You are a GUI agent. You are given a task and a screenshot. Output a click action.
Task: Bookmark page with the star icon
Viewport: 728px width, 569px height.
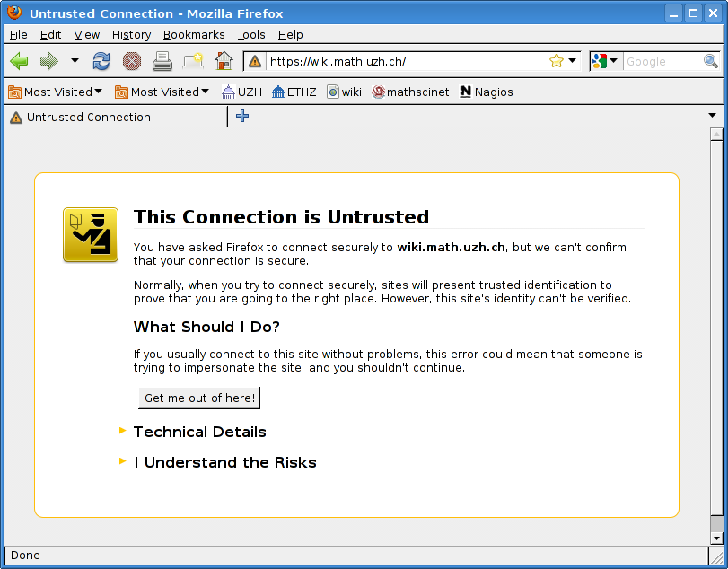tap(557, 61)
